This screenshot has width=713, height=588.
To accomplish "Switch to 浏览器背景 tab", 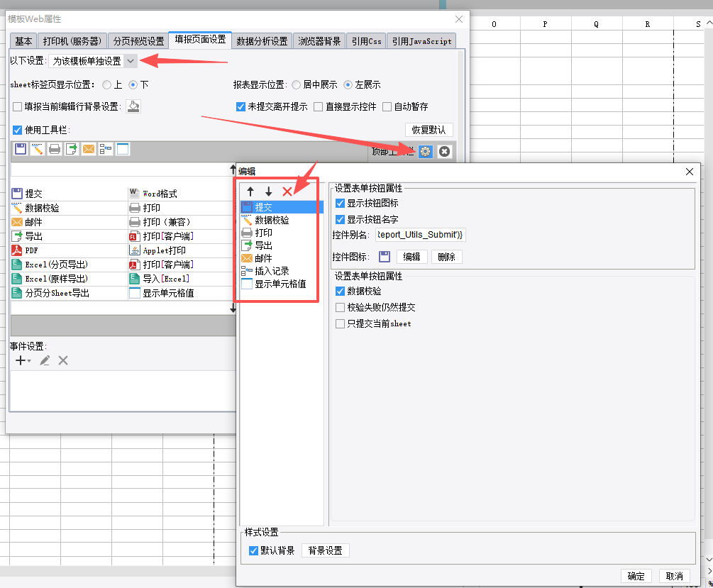I will 319,41.
